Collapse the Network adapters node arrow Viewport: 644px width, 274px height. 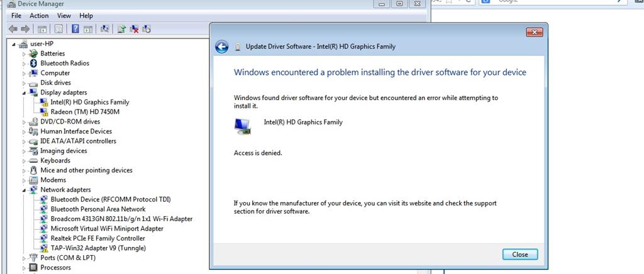[x=25, y=190]
